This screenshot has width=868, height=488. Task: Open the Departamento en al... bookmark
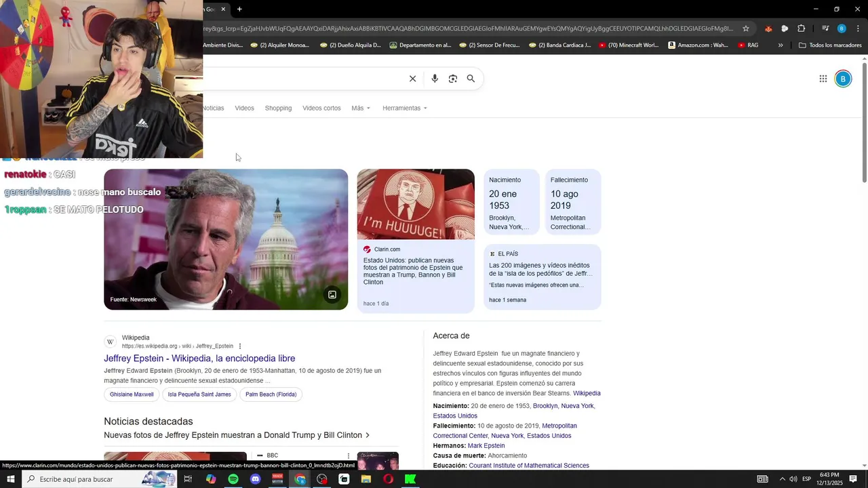[x=420, y=45]
